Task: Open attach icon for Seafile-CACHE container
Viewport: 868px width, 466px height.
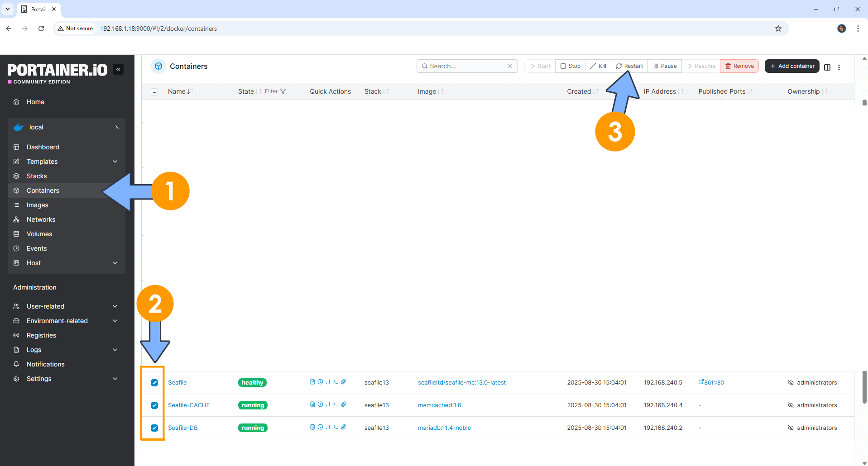Action: click(344, 404)
